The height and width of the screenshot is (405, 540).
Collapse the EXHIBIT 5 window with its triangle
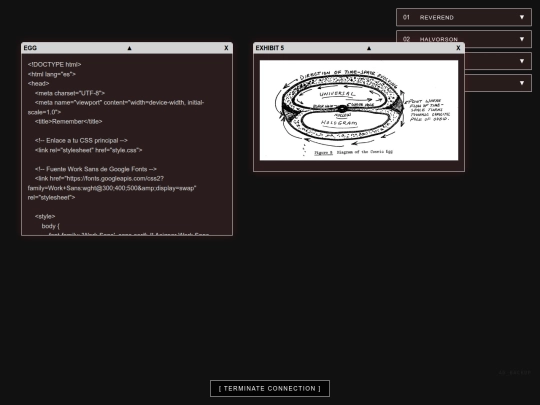369,48
